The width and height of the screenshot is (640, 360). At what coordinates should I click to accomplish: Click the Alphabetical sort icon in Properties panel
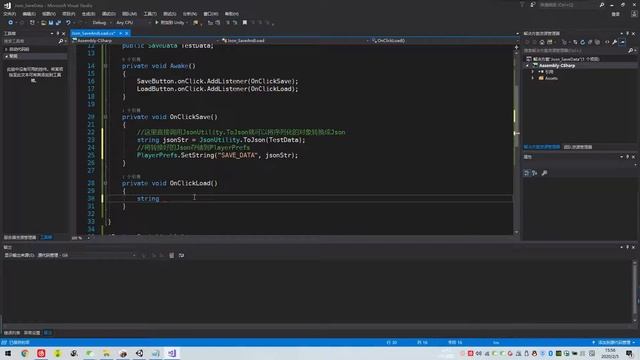point(534,173)
